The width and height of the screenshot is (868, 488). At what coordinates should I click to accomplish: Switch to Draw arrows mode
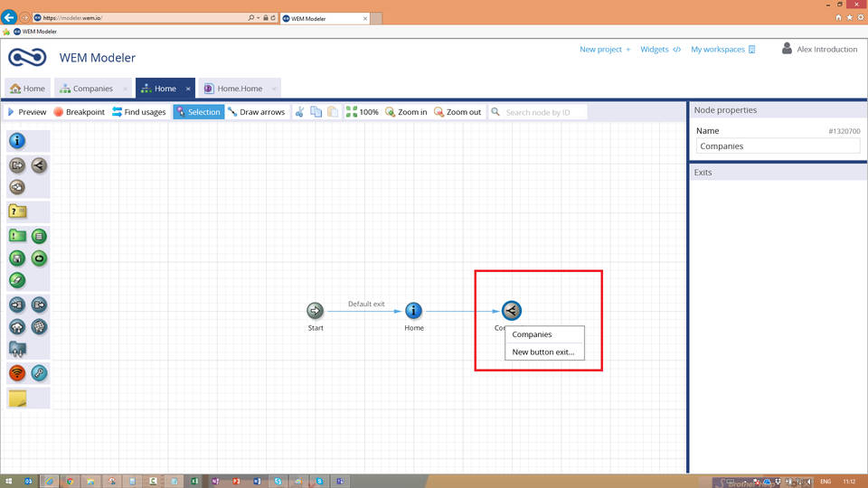click(x=256, y=112)
